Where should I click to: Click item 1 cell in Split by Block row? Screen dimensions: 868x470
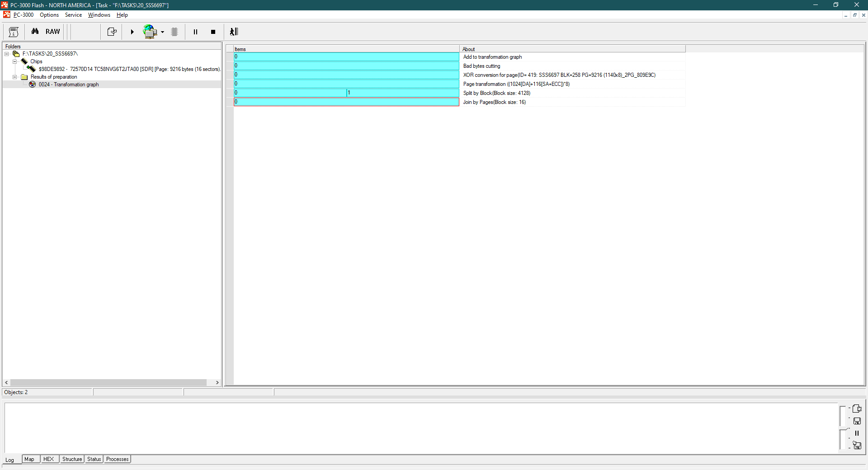pos(403,93)
